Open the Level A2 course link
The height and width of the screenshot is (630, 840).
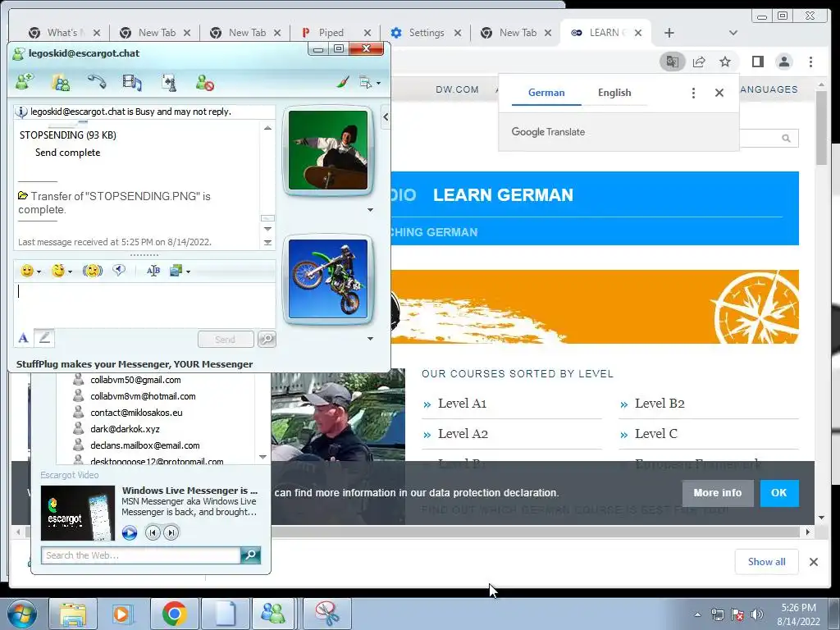tap(463, 434)
